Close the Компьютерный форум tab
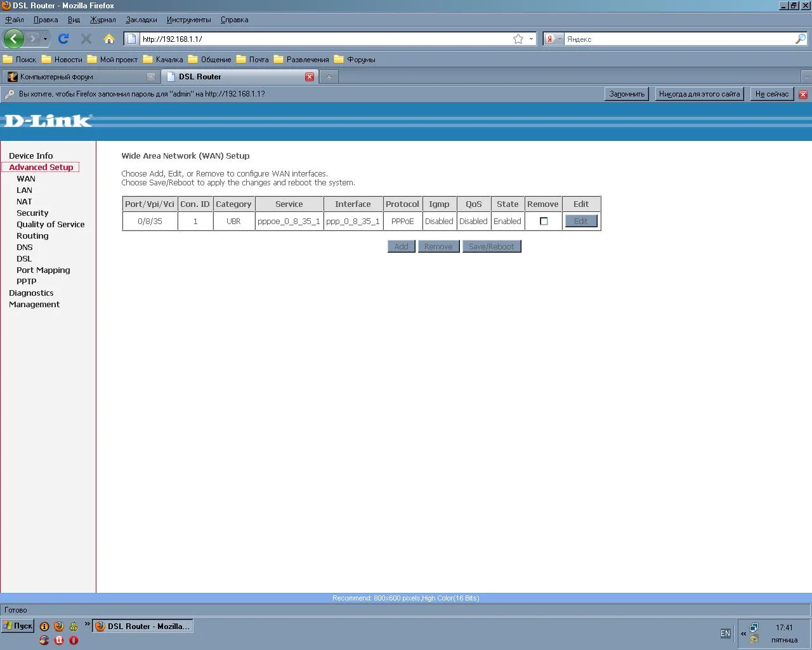This screenshot has height=650, width=812. point(151,77)
